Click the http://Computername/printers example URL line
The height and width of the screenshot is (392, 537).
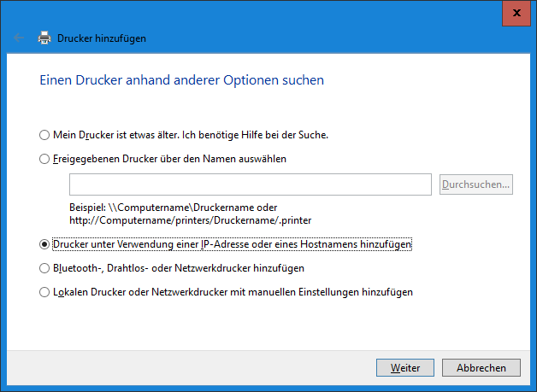click(x=190, y=220)
